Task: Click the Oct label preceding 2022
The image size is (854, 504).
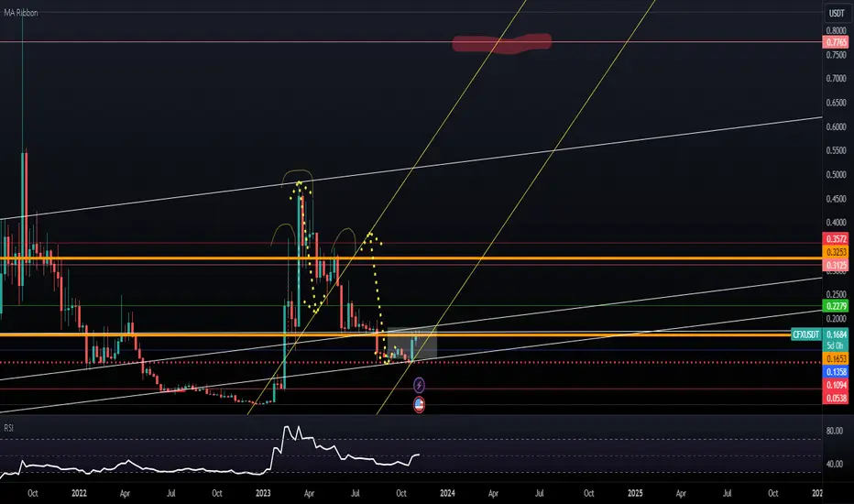Action: [x=33, y=493]
